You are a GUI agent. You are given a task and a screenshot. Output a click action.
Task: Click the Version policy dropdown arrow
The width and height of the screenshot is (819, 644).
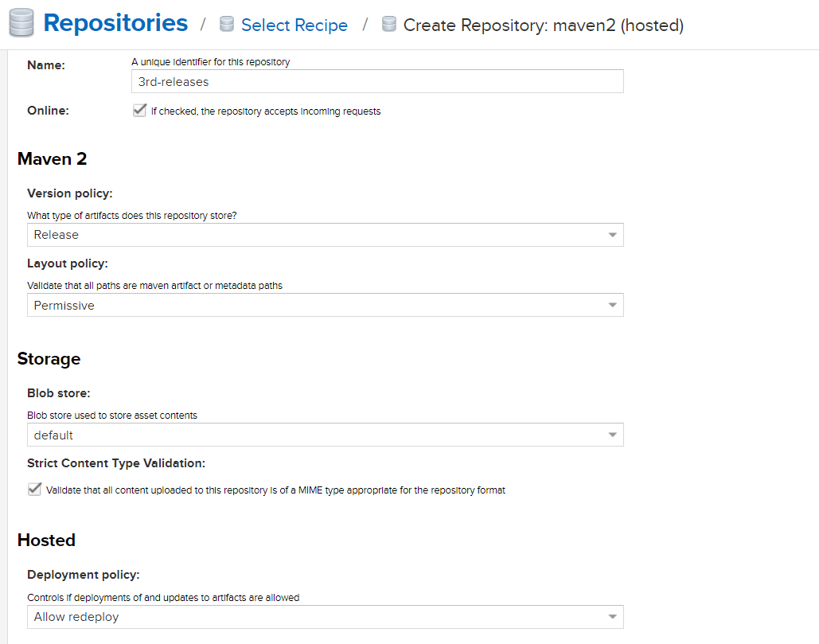612,235
